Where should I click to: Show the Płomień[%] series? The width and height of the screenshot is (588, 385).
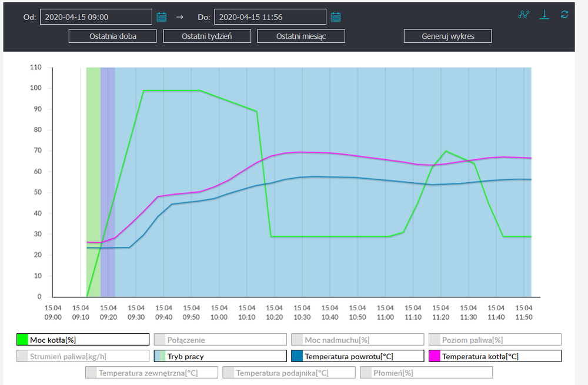[426, 373]
